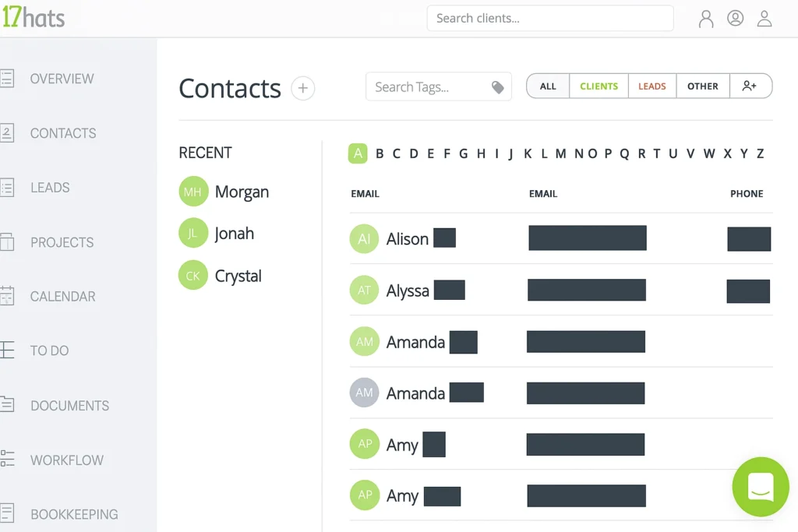Filter contacts by CLIENTS
This screenshot has width=798, height=532.
pyautogui.click(x=598, y=86)
